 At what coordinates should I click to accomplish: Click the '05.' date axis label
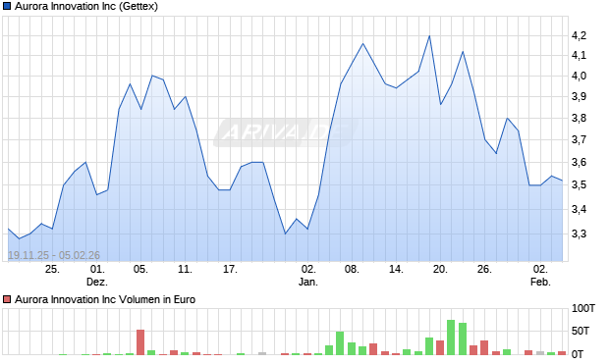pos(140,269)
